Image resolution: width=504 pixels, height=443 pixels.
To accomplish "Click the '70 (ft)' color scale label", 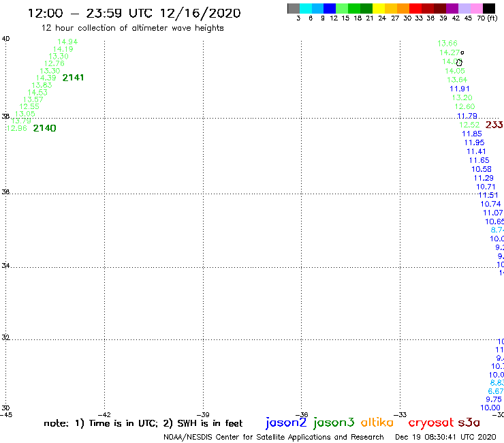I will click(487, 18).
